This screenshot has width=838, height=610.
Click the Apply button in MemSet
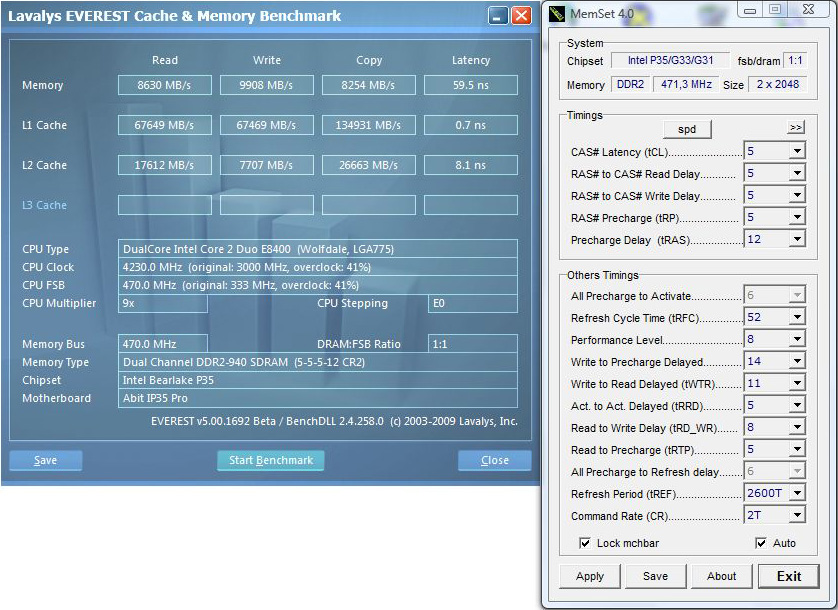[x=589, y=576]
